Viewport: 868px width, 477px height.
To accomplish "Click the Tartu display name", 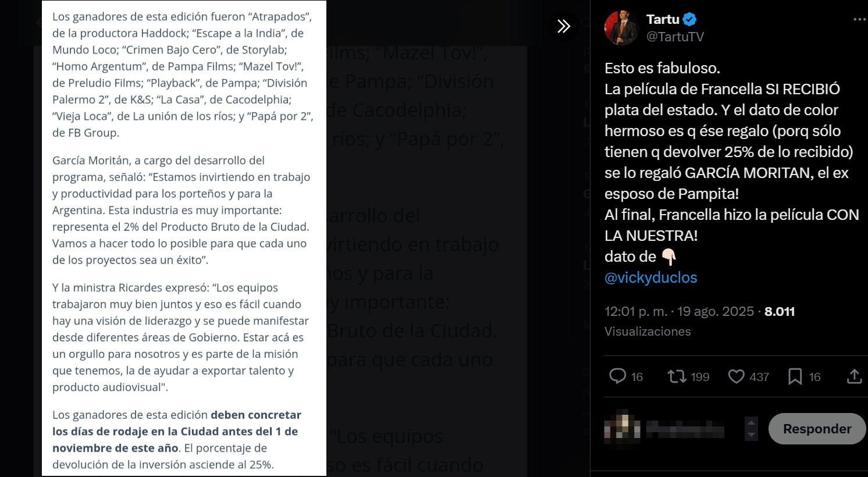I will coord(663,19).
